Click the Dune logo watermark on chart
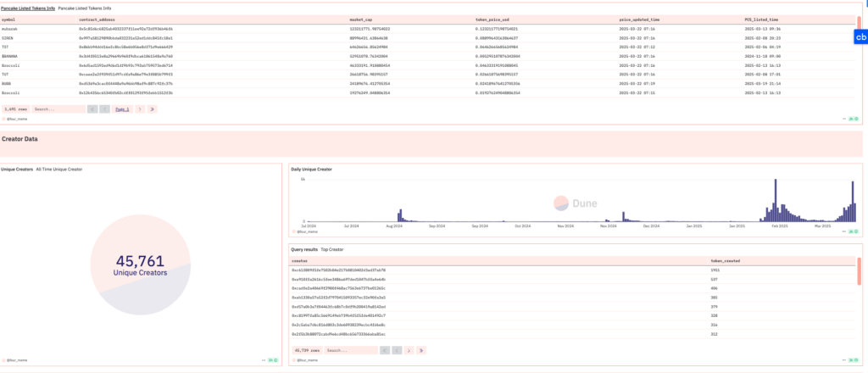This screenshot has width=868, height=373. 573,203
